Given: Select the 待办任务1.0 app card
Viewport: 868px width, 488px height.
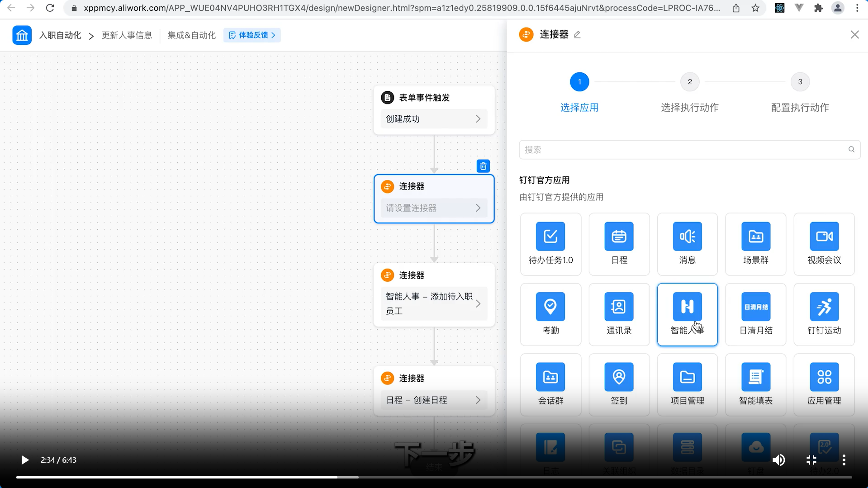Looking at the screenshot, I should [x=550, y=244].
